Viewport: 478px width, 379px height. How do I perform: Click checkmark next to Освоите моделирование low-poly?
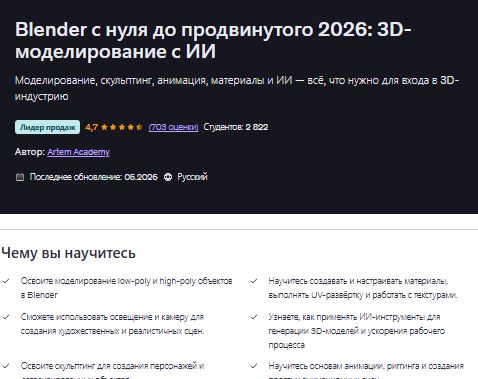[6, 281]
